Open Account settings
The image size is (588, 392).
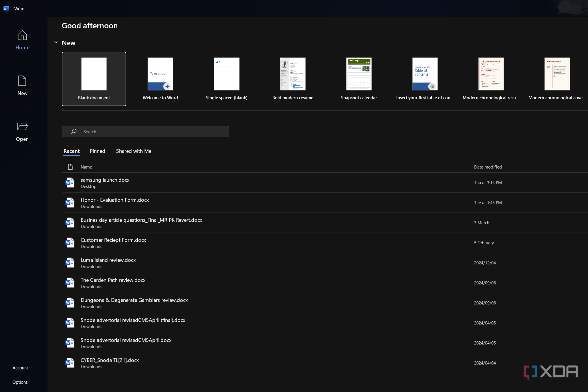click(20, 368)
